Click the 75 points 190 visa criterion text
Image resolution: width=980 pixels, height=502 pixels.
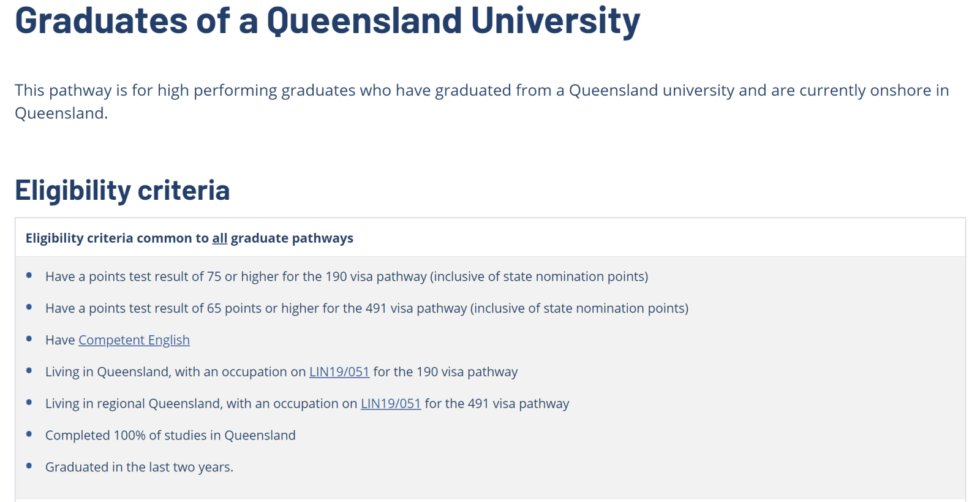coord(346,277)
